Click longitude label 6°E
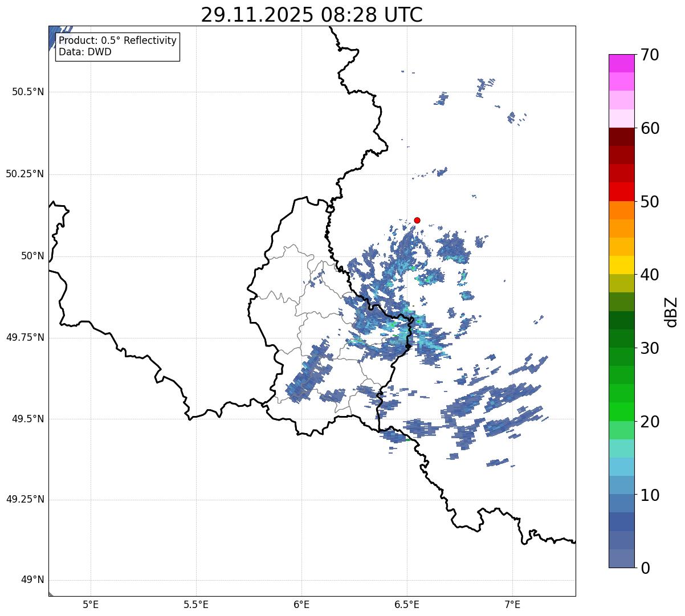This screenshot has height=616, width=685. coord(301,604)
